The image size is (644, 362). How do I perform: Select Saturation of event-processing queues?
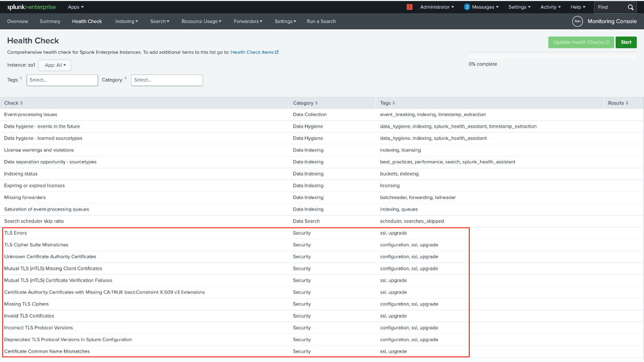click(x=322, y=209)
